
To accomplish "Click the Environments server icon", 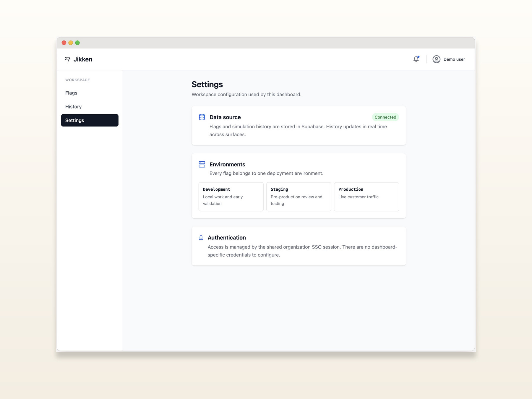I will (x=202, y=164).
